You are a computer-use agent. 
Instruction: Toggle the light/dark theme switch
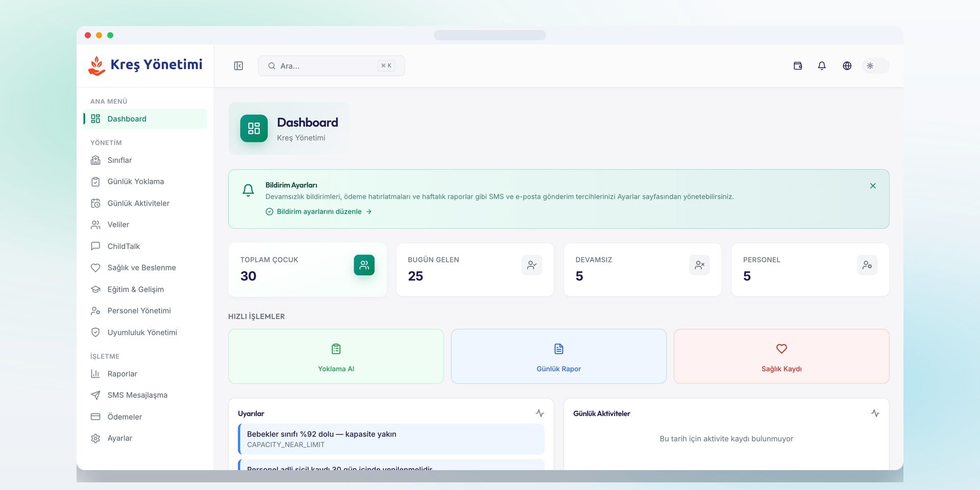875,66
